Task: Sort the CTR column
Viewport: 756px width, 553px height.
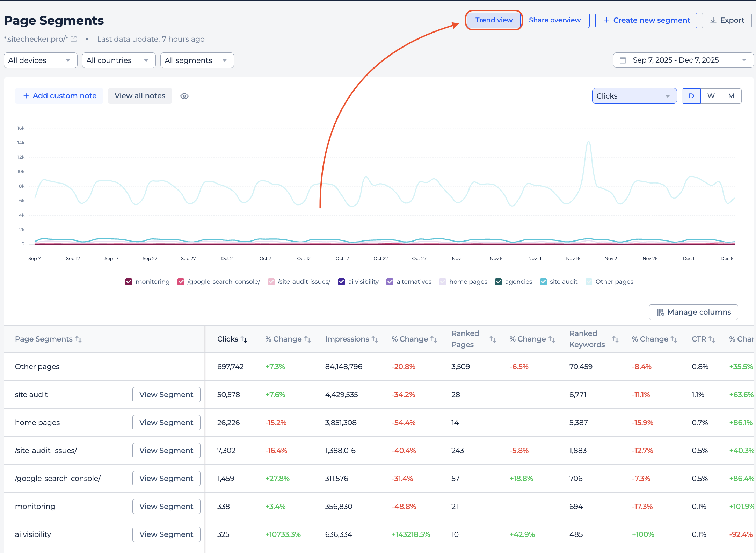Action: pyautogui.click(x=712, y=339)
